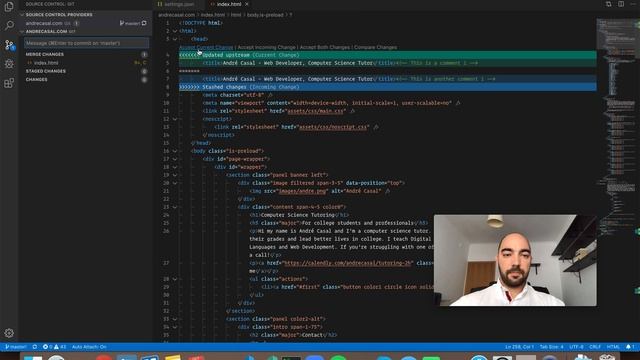Select the andrecasal.com provider row
The image size is (640, 360).
click(x=86, y=23)
